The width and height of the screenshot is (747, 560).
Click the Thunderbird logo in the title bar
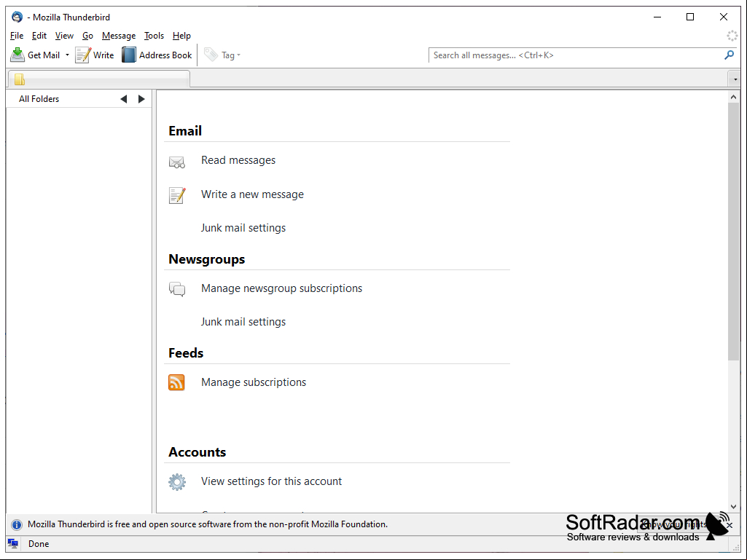pos(17,17)
